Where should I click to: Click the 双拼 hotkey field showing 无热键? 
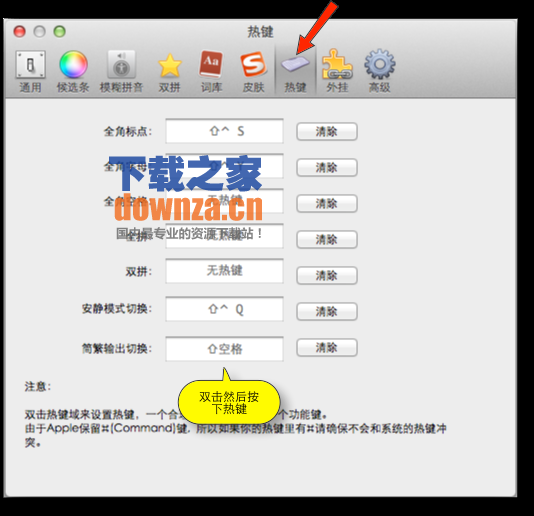224,271
